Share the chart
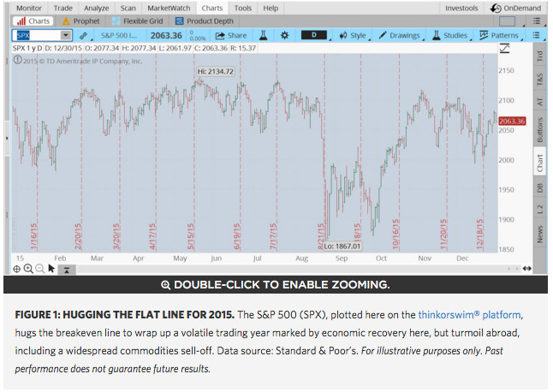Image resolution: width=553 pixels, height=392 pixels. (230, 35)
